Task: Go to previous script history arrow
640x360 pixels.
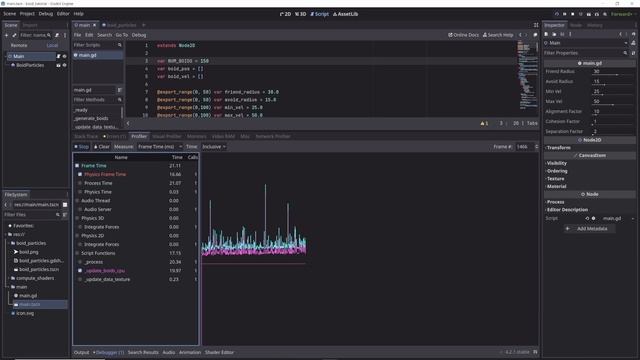Action: (x=520, y=35)
